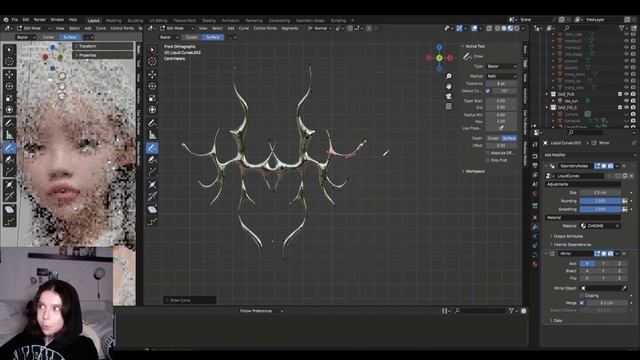
Task: Select the Move tool in main viewport toolbar
Action: 152,74
